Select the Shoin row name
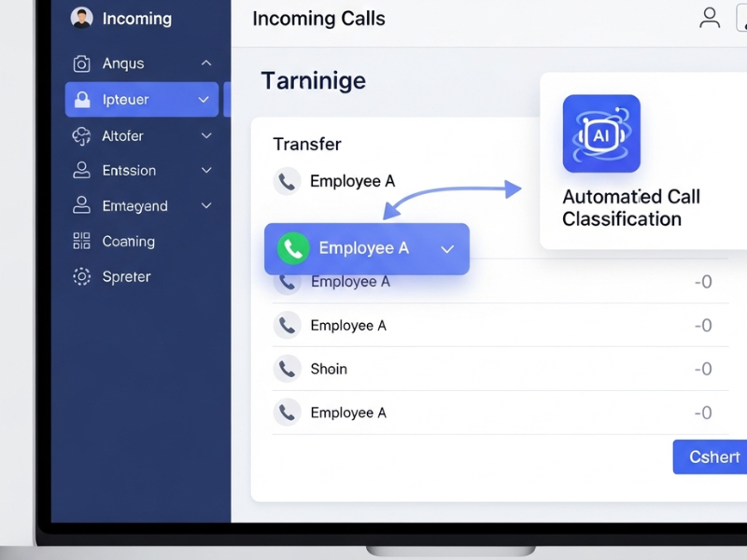 (329, 369)
